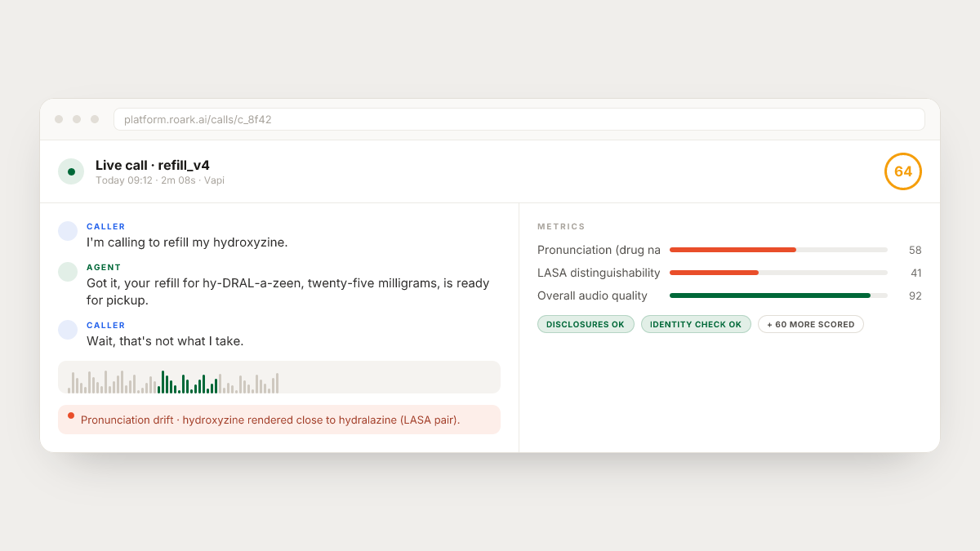The width and height of the screenshot is (980, 551).
Task: Click the pronunciation score value 58
Action: [x=915, y=250]
